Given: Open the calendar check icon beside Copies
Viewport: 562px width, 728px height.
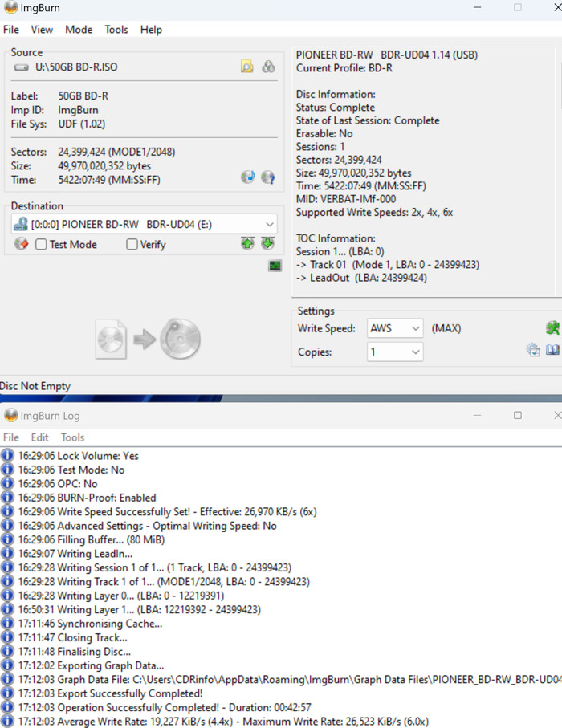Looking at the screenshot, I should (x=533, y=350).
